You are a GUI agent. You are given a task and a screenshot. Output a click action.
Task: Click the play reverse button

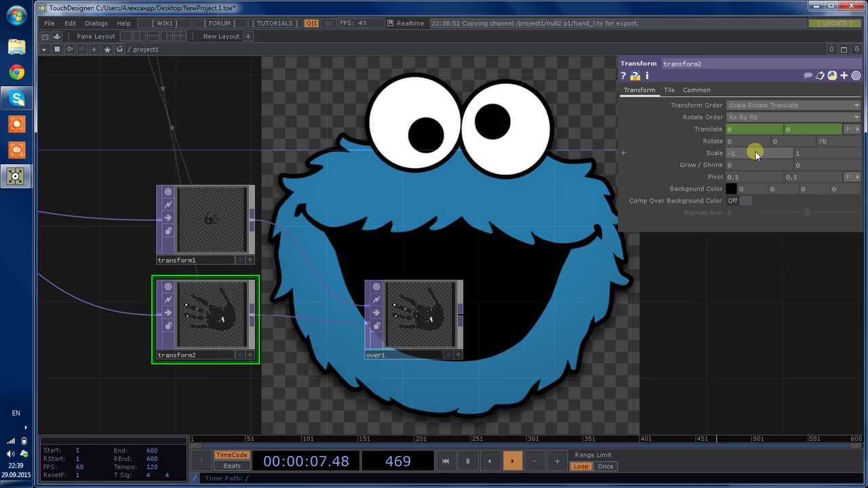tap(490, 462)
